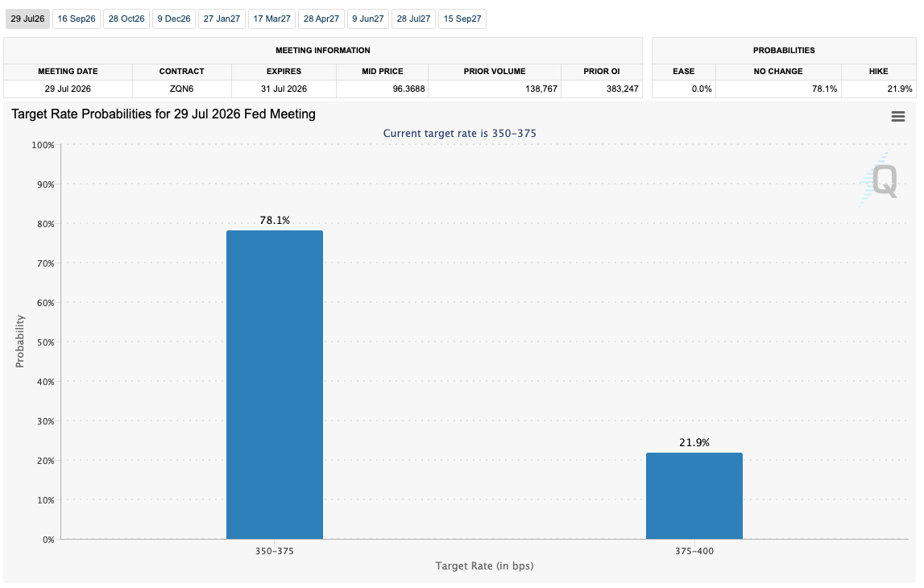
Task: Select the 29 Jul26 meeting tab
Action: pyautogui.click(x=27, y=19)
